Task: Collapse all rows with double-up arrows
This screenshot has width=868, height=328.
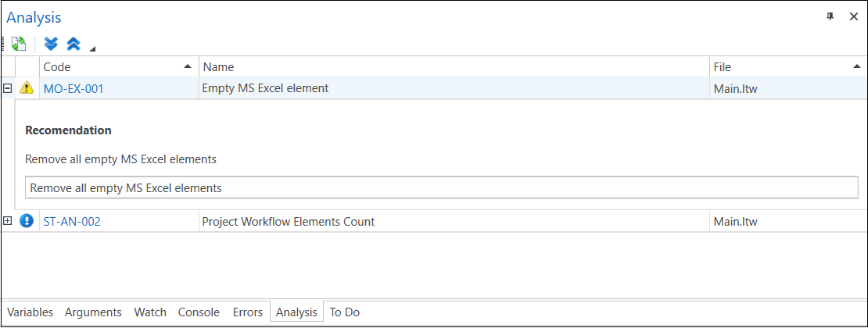Action: coord(73,44)
